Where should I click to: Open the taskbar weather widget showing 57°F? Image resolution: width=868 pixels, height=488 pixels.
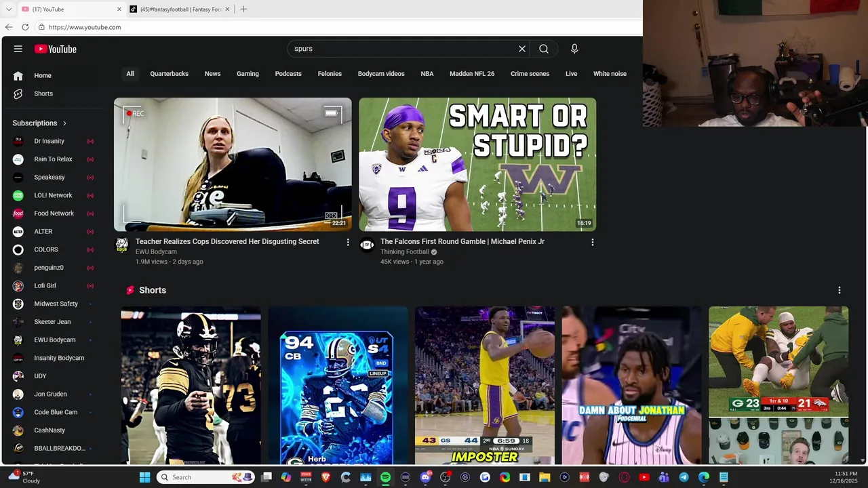(24, 477)
